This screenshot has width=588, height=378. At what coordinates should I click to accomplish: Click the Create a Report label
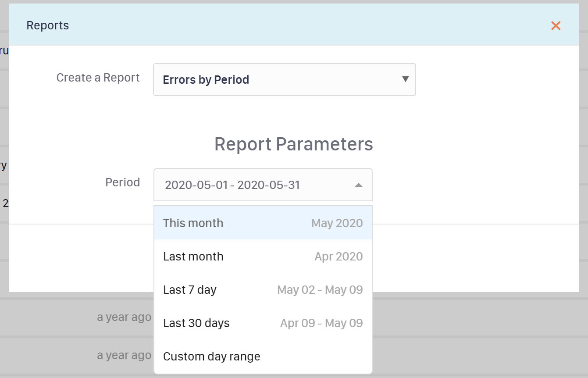[x=98, y=78]
